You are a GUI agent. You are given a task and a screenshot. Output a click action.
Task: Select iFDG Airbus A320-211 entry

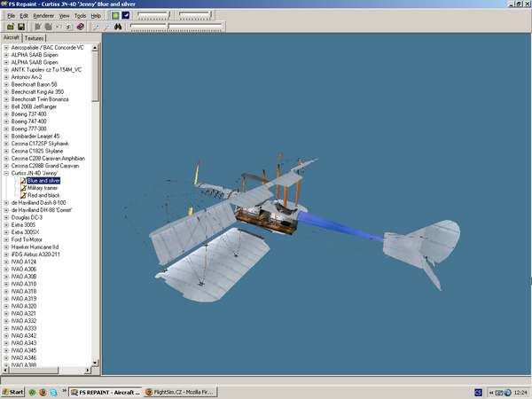tap(35, 254)
